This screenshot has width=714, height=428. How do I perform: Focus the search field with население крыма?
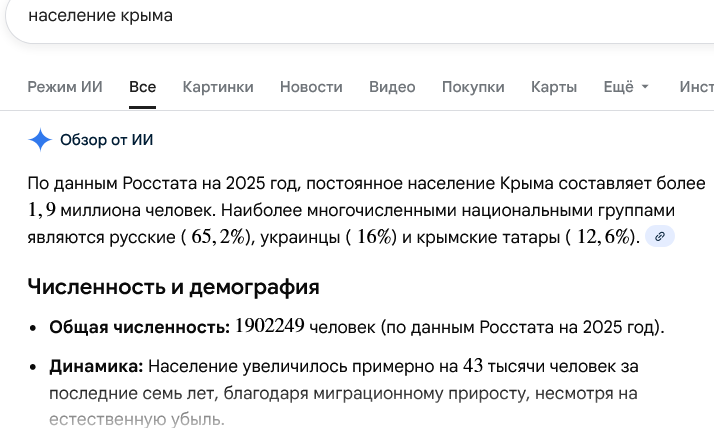(x=300, y=17)
